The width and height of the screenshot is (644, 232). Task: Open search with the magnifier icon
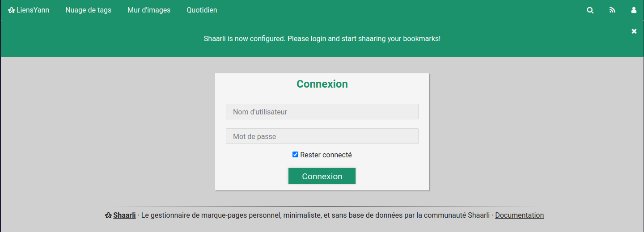click(x=590, y=10)
